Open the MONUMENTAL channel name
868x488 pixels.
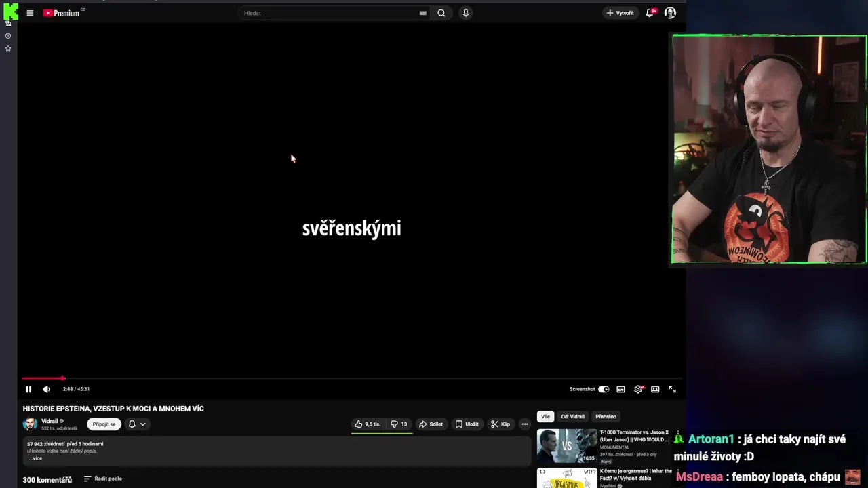(x=614, y=447)
